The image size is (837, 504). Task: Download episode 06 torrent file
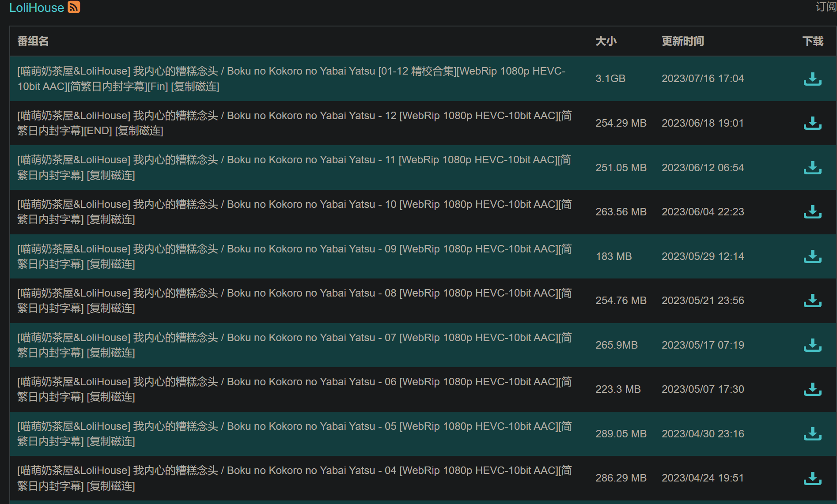tap(812, 389)
